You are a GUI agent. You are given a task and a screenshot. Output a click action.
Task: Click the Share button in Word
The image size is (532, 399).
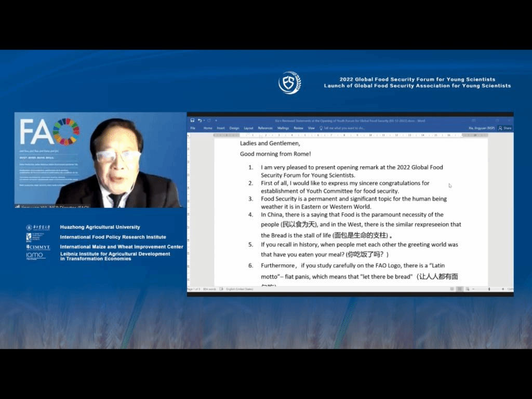tap(504, 128)
